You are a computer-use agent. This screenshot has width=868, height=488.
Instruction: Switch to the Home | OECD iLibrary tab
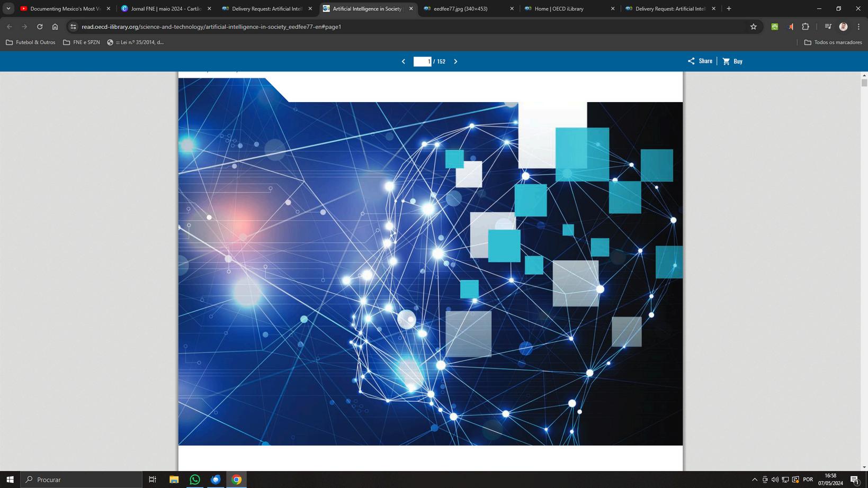click(x=565, y=8)
